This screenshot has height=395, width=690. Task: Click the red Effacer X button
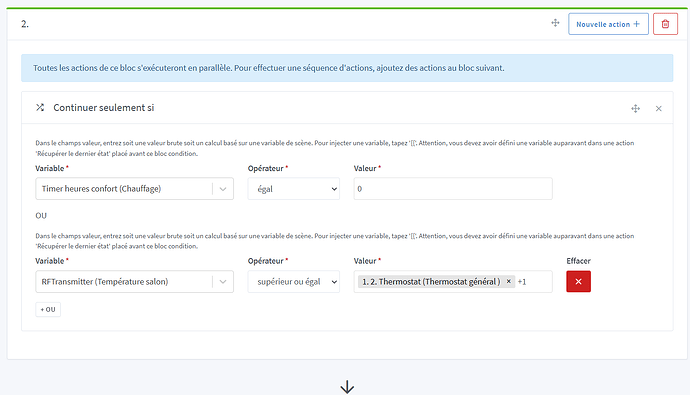click(x=578, y=282)
